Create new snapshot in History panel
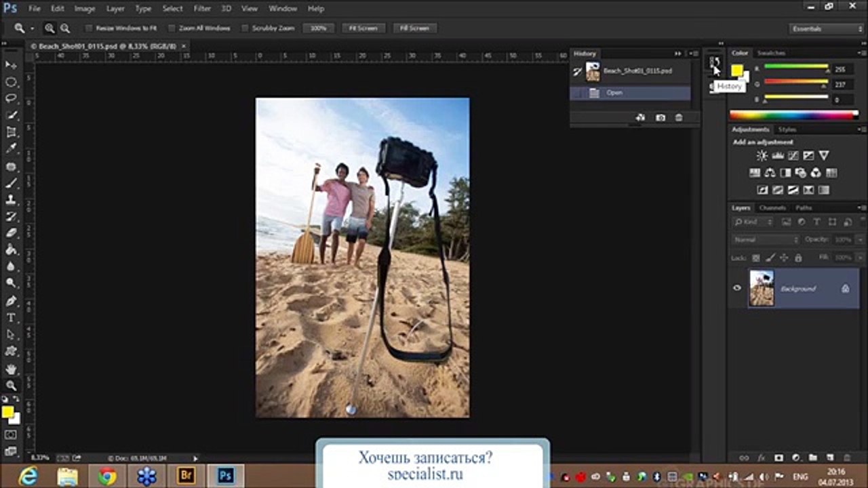This screenshot has height=488, width=868. click(x=660, y=118)
